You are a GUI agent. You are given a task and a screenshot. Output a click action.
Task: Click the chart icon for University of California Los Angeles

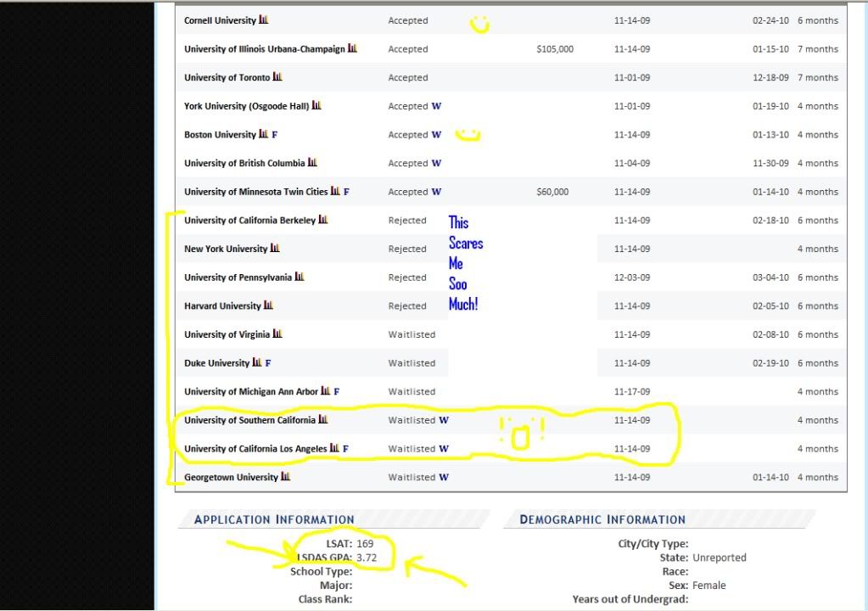334,448
